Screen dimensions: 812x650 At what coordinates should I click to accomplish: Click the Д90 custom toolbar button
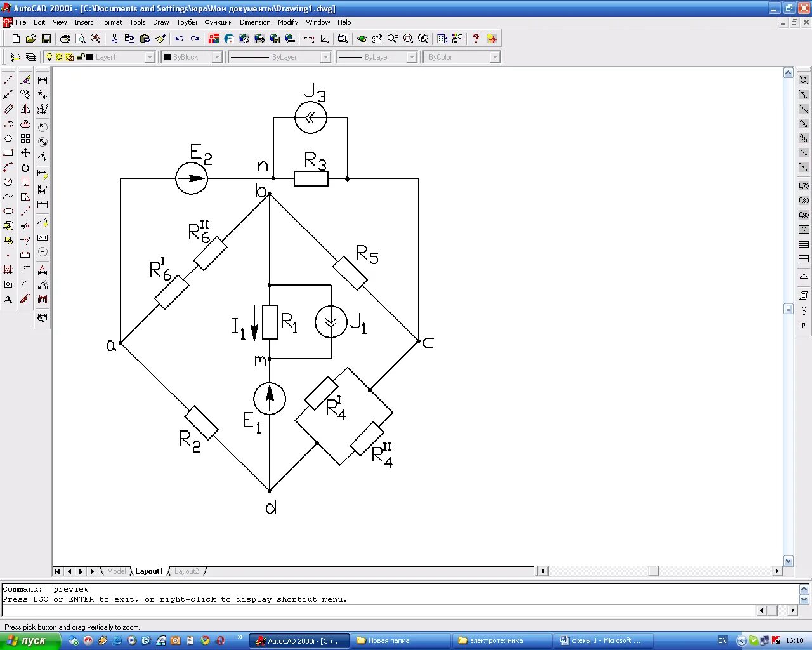(x=804, y=215)
